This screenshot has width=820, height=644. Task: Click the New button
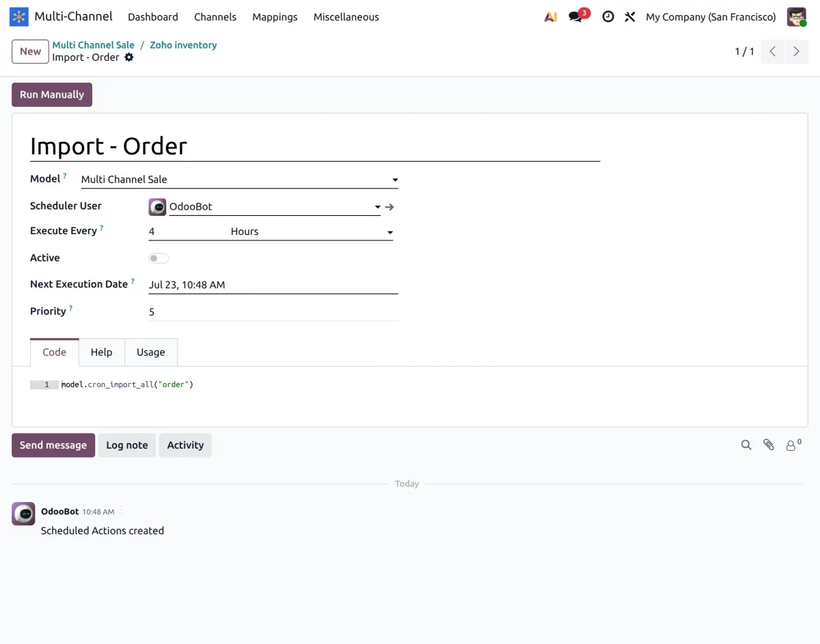[30, 51]
